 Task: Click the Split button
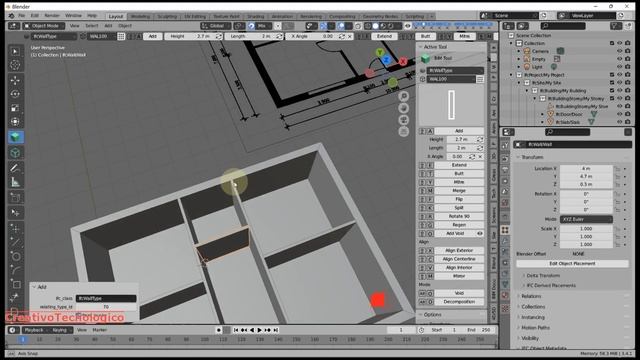click(459, 208)
